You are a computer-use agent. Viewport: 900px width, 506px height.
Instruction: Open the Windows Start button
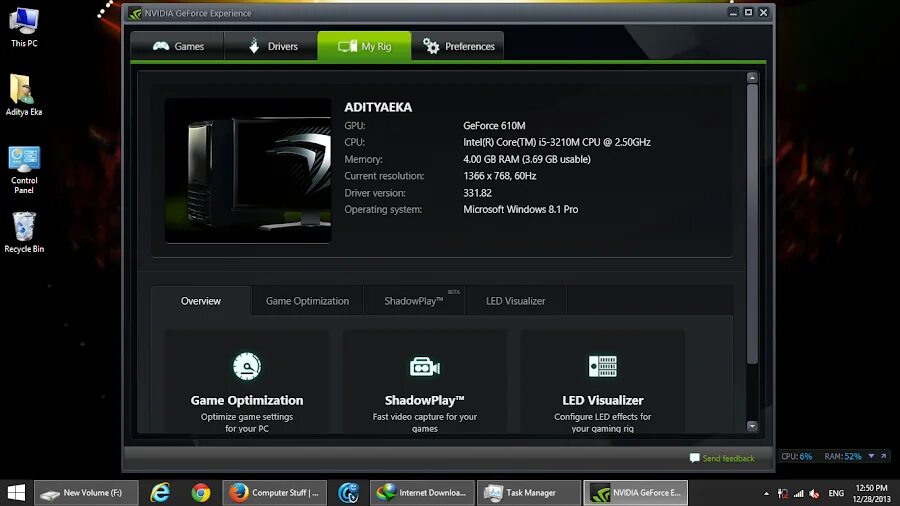[x=16, y=493]
